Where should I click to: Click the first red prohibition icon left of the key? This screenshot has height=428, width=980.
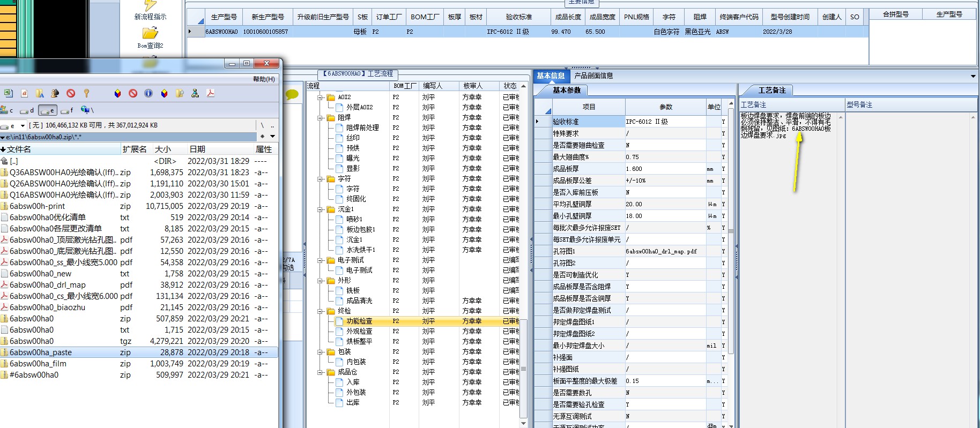[71, 93]
